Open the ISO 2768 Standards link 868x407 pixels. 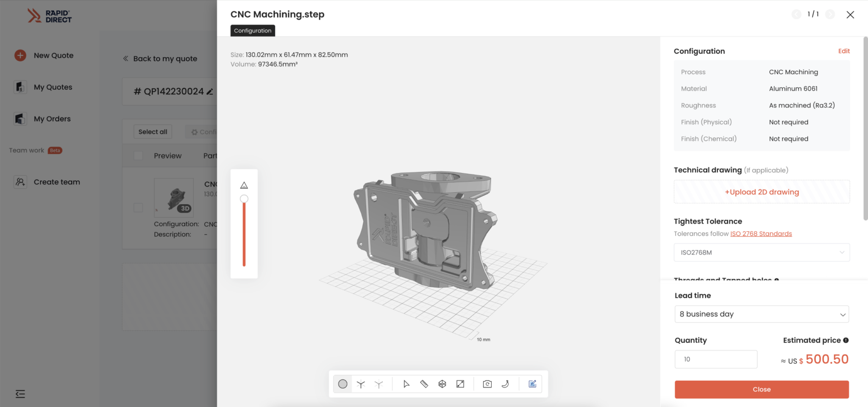click(x=761, y=233)
